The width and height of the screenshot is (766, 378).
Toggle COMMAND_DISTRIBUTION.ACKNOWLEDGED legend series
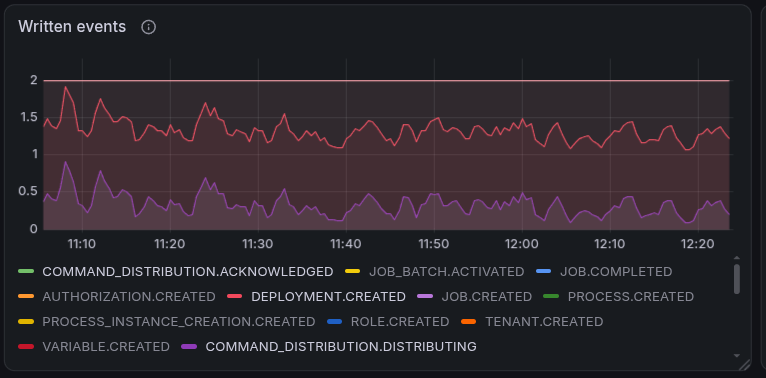pyautogui.click(x=188, y=272)
